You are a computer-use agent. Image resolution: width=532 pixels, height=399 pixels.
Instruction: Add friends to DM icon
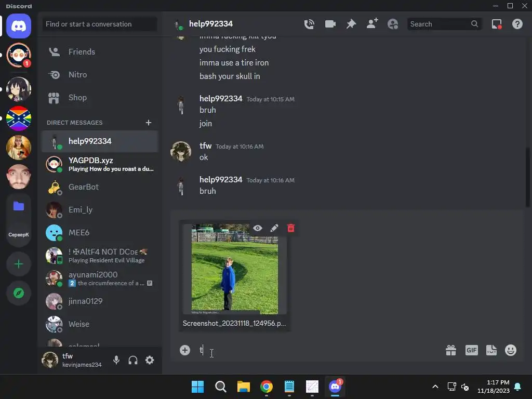372,24
